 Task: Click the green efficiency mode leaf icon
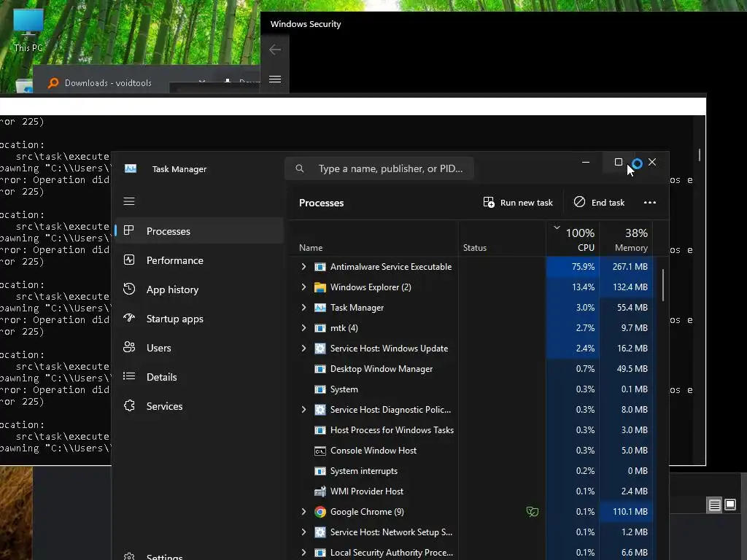pyautogui.click(x=532, y=511)
